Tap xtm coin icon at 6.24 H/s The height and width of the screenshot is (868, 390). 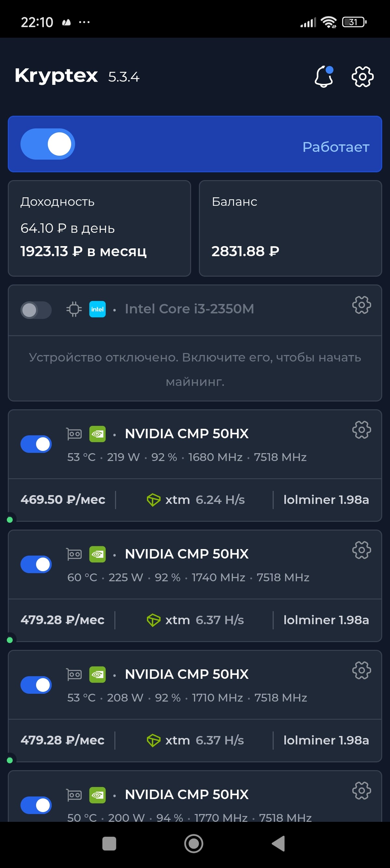tap(154, 500)
